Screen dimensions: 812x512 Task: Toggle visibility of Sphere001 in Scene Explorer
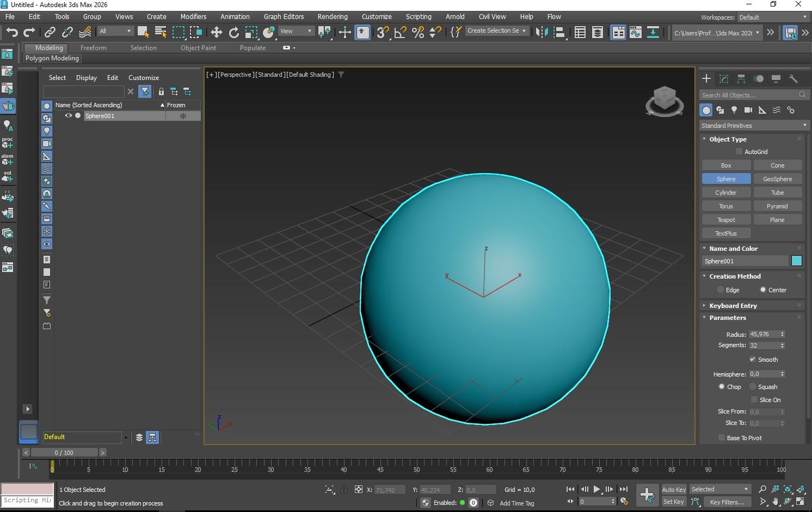[68, 115]
